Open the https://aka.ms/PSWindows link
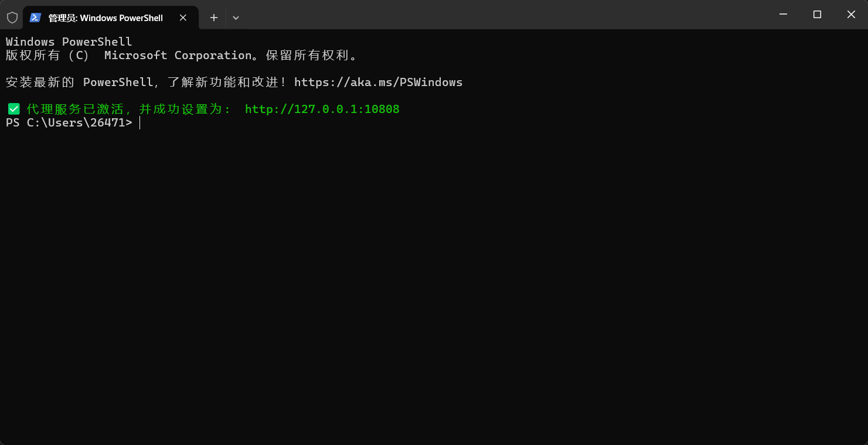Viewport: 868px width, 445px height. [378, 83]
